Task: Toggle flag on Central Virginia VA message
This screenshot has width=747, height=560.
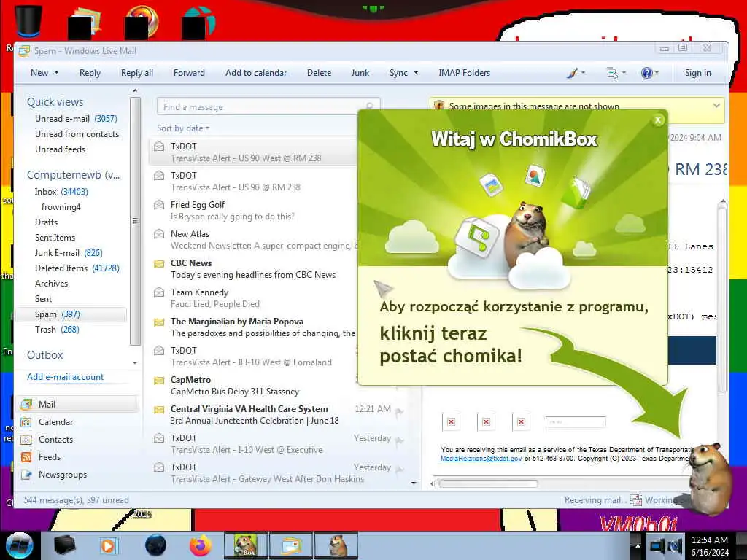Action: click(399, 411)
